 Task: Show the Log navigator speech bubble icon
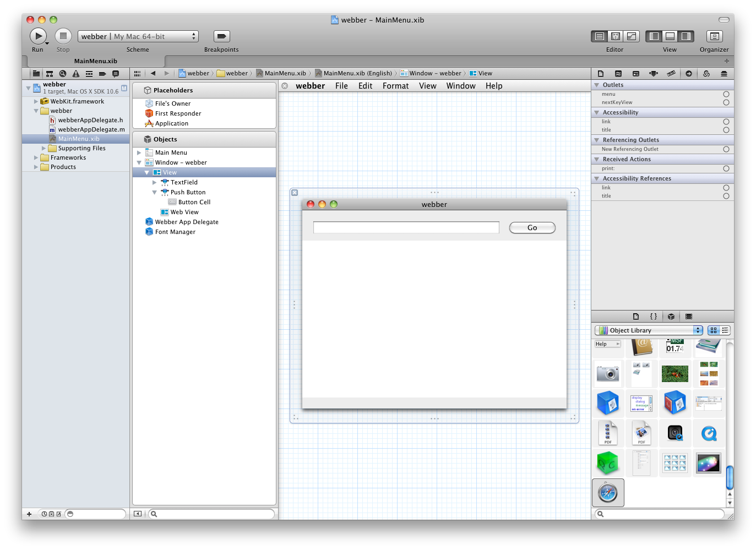pos(116,73)
